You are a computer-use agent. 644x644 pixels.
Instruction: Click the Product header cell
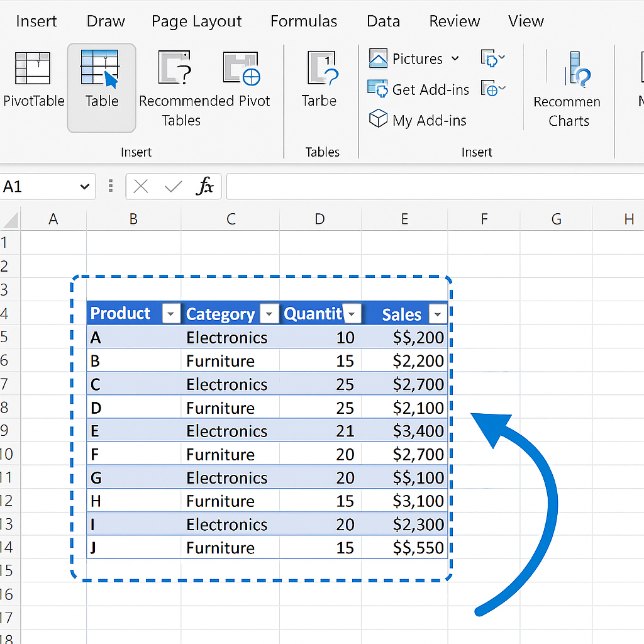tap(133, 313)
